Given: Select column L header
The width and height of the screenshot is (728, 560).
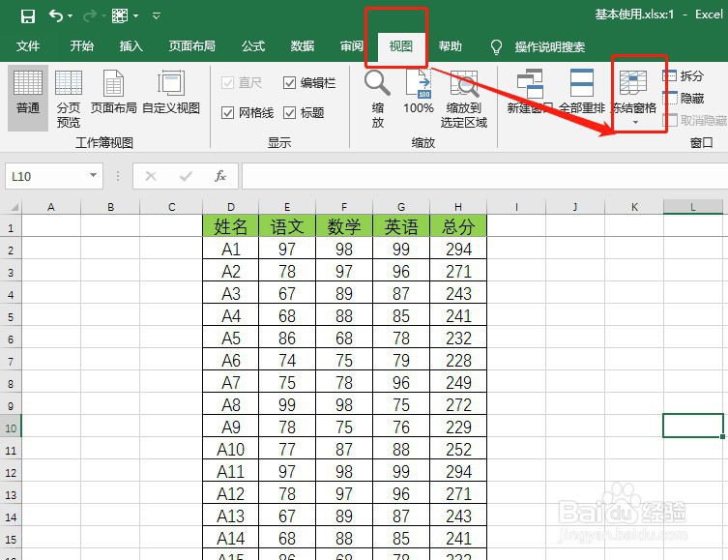Looking at the screenshot, I should tap(693, 207).
